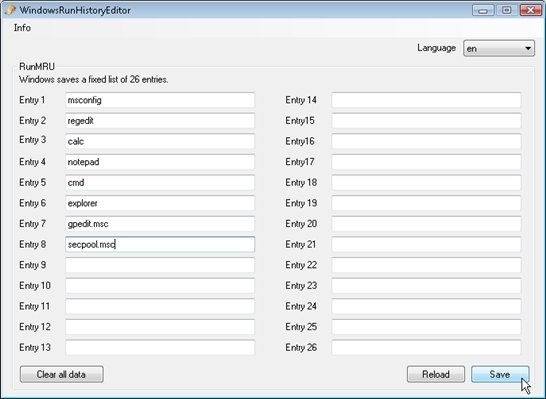Open the Language dropdown
546x399 pixels.
click(499, 48)
